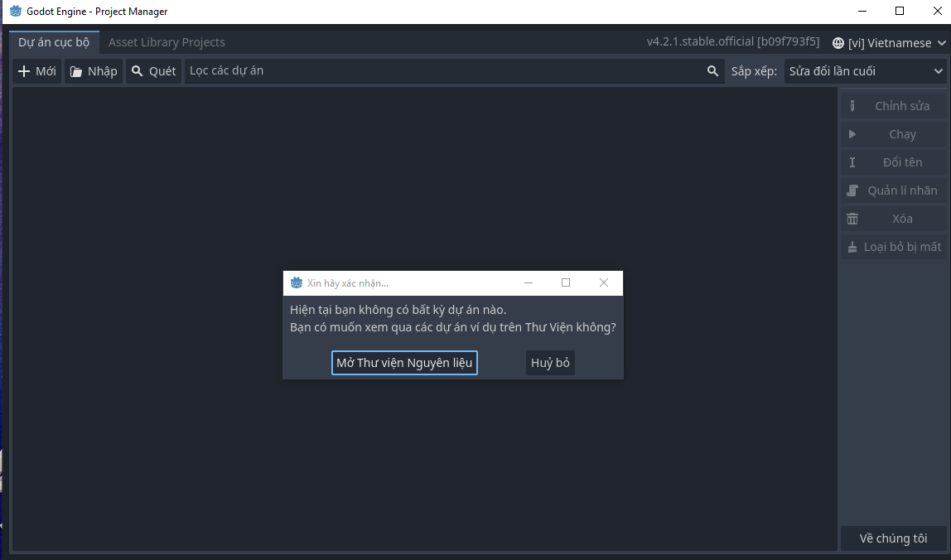Select the Dự án cục bộ tab
This screenshot has width=951, height=560.
(54, 42)
